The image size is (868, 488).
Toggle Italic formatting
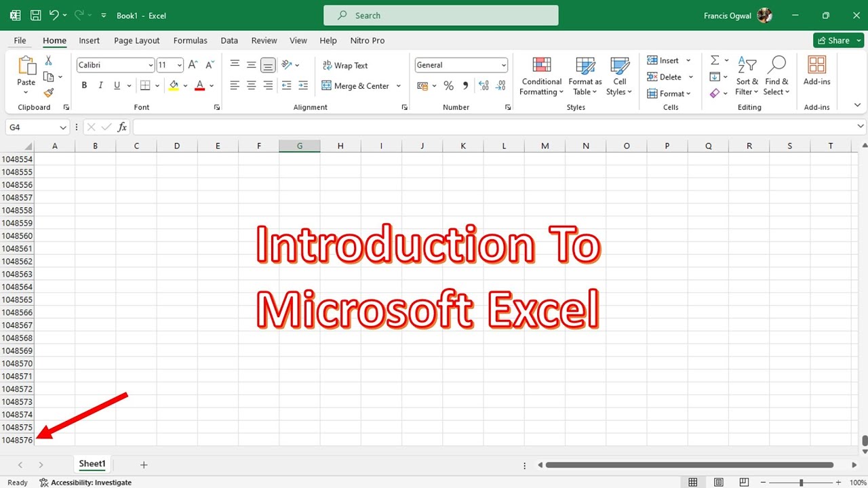100,85
